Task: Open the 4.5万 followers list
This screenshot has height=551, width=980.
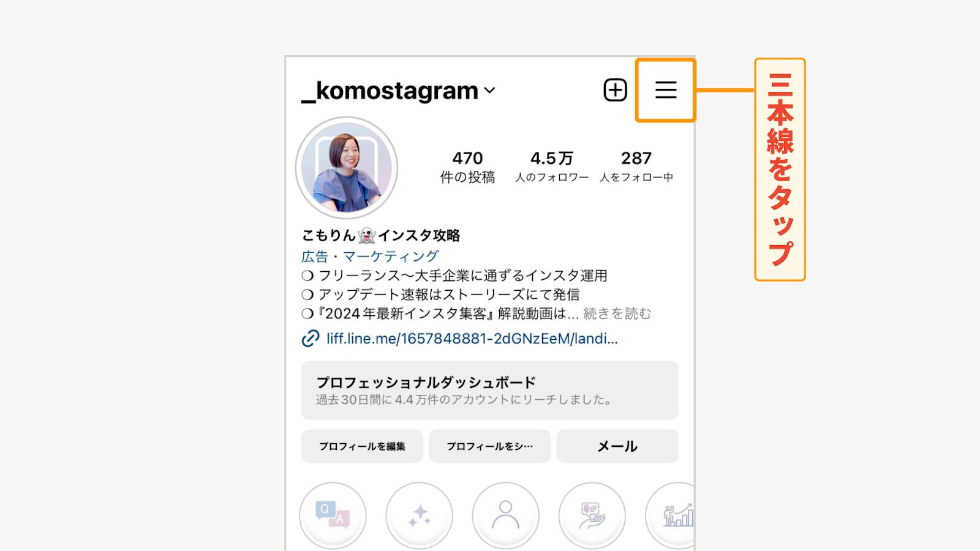Action: pyautogui.click(x=552, y=167)
